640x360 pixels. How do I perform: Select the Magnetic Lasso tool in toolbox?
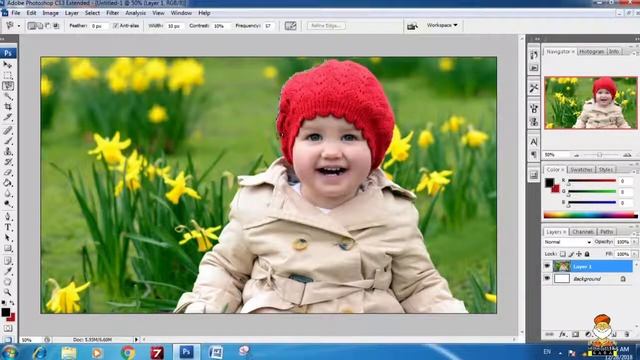coord(8,86)
